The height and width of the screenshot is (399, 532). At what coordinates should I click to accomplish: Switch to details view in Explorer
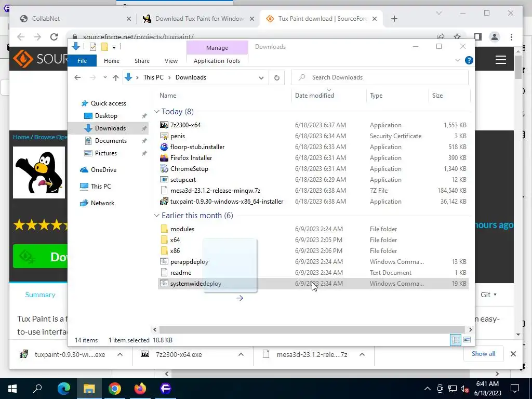click(x=456, y=340)
